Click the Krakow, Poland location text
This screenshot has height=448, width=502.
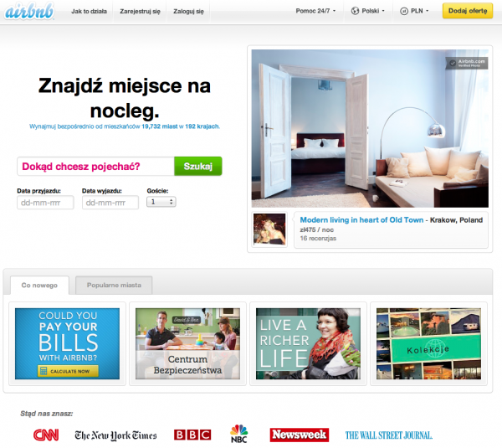[x=456, y=220]
